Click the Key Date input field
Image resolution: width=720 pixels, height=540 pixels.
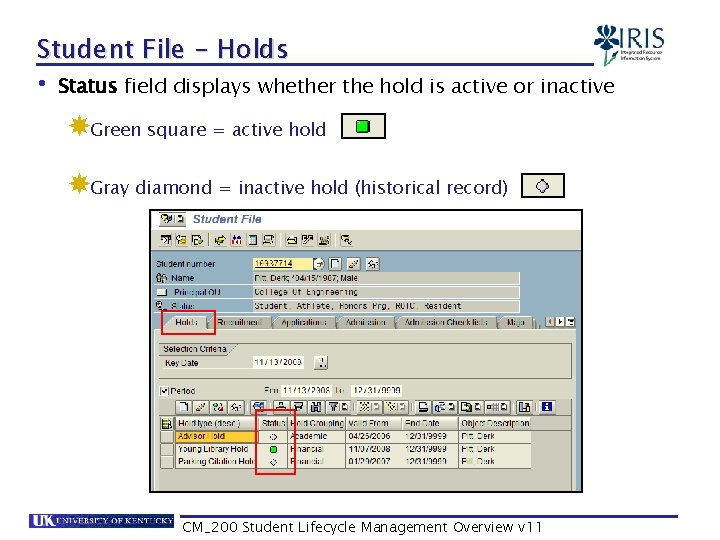(x=278, y=362)
